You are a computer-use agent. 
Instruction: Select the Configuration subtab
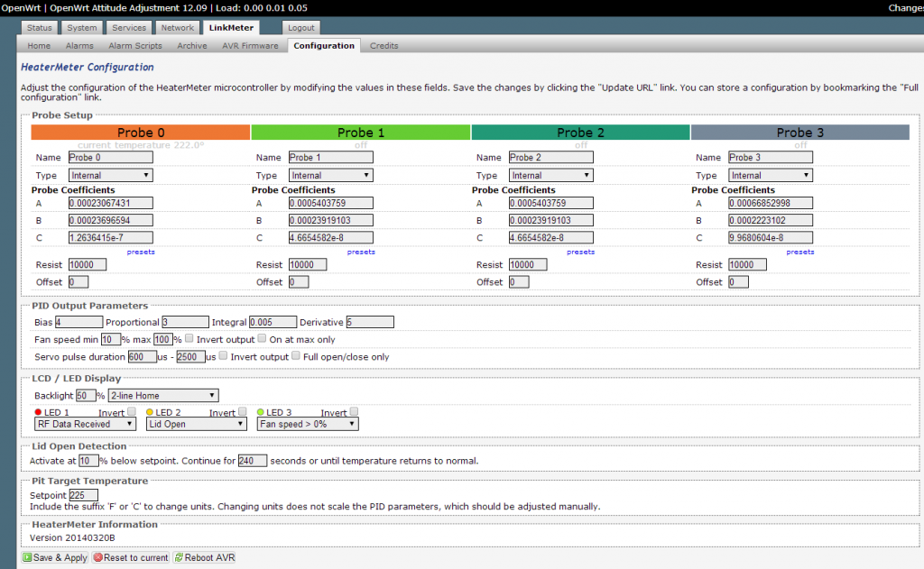click(x=324, y=45)
